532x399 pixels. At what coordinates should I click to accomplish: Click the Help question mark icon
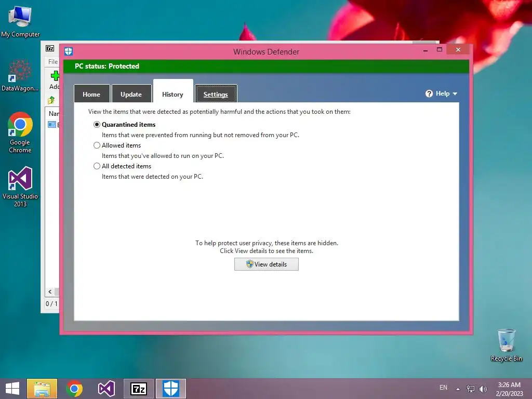pyautogui.click(x=429, y=94)
